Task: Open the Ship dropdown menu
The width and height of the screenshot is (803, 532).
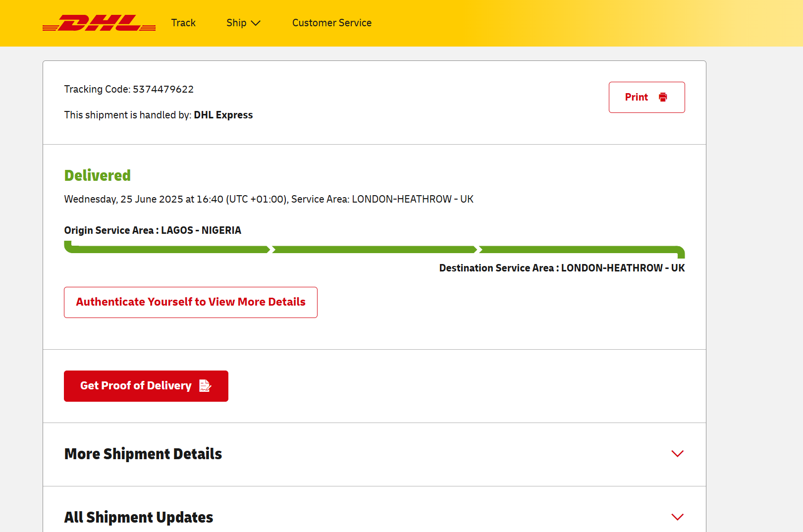Action: 243,23
